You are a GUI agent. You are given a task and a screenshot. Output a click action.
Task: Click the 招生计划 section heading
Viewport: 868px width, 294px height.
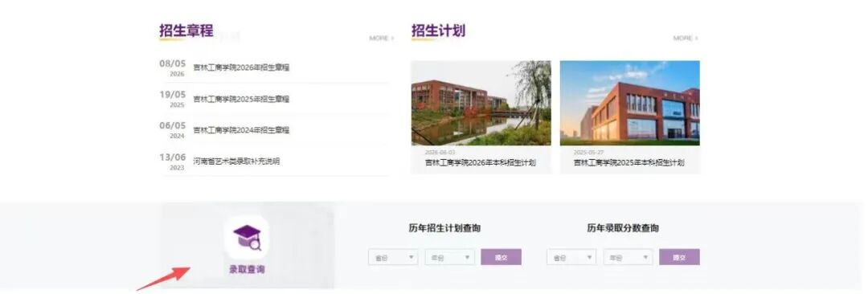pos(439,31)
